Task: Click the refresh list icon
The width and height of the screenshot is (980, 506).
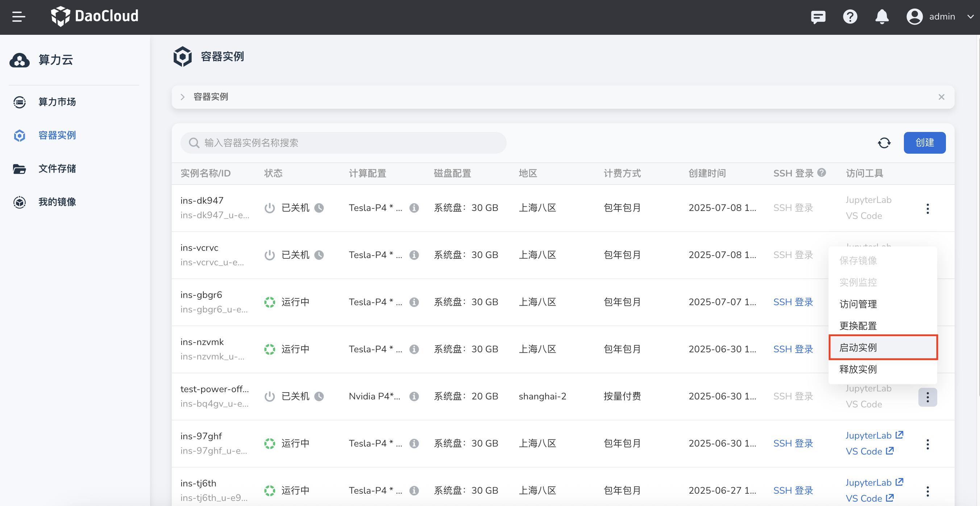Action: (884, 143)
